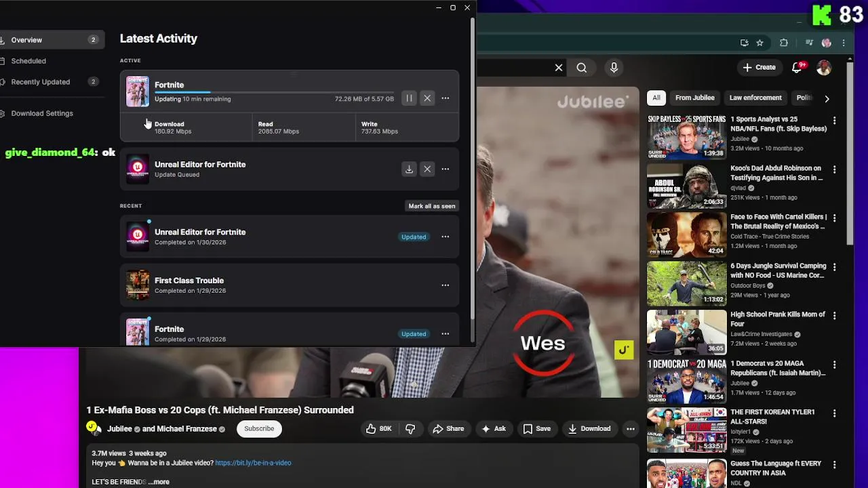Open YouTube account avatar menu
Viewport: 868px width, 488px height.
[824, 67]
